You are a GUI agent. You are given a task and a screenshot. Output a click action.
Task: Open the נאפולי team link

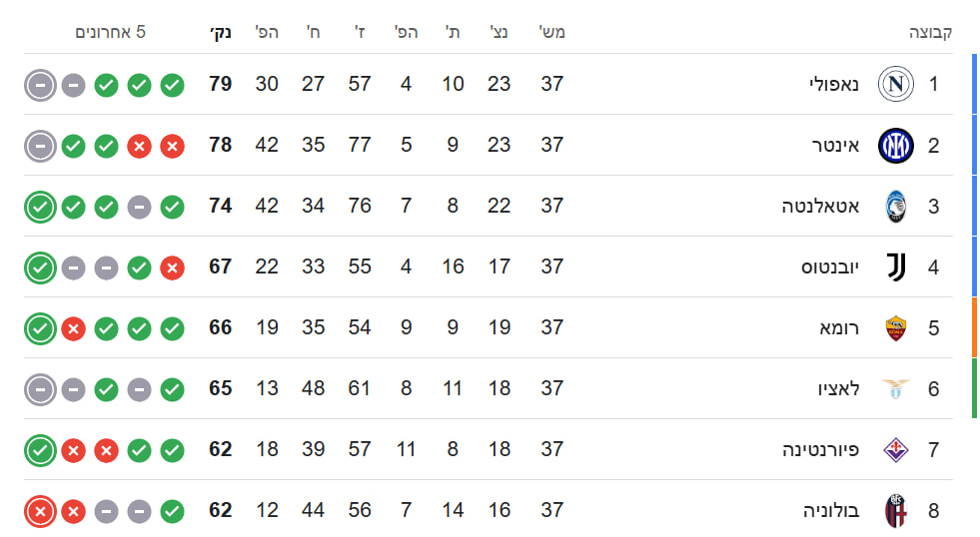click(833, 85)
